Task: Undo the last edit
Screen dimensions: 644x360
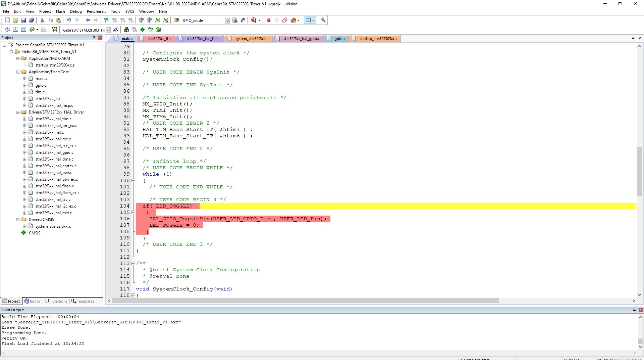Action: pos(69,20)
